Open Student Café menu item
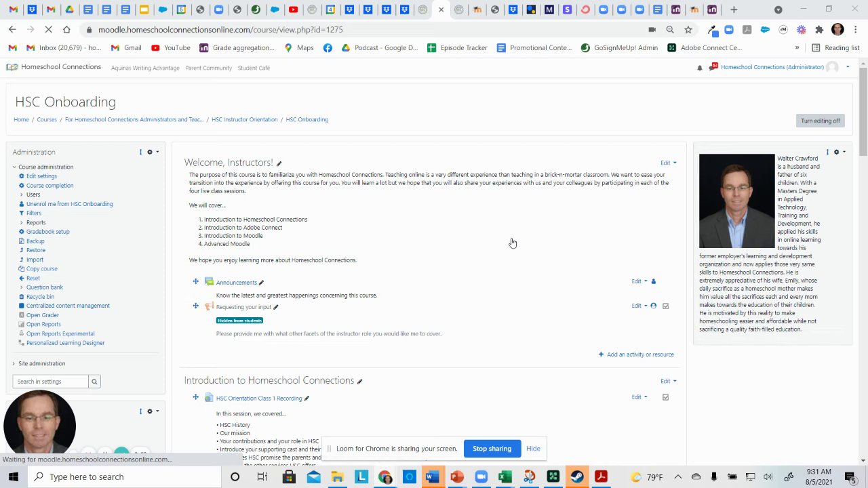 (x=254, y=68)
